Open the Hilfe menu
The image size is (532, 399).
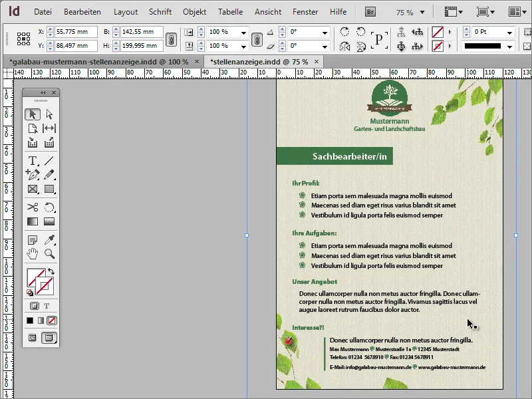pyautogui.click(x=338, y=12)
